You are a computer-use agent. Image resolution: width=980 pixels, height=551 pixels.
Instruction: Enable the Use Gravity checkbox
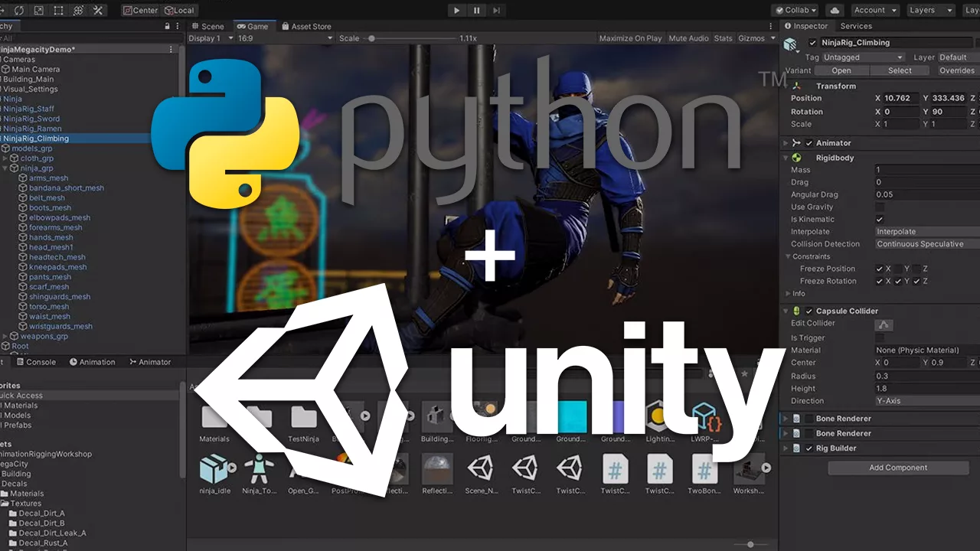[x=879, y=207]
